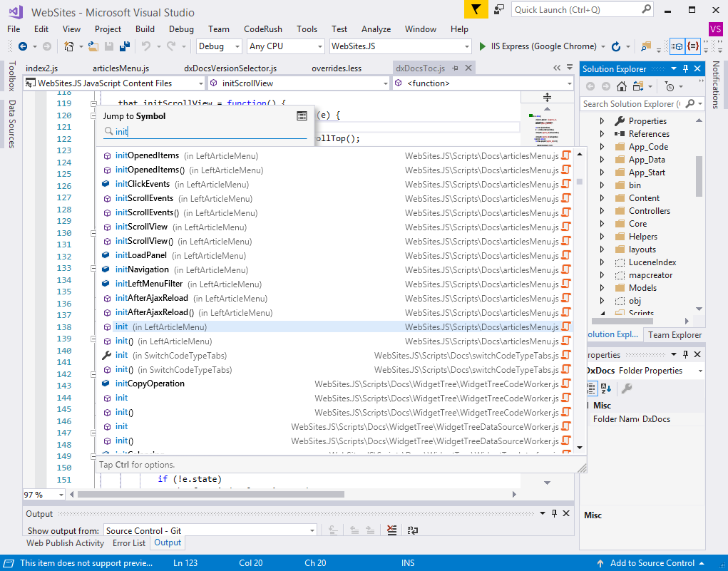Toggle the Properties panel pin
The height and width of the screenshot is (571, 728).
(685, 354)
